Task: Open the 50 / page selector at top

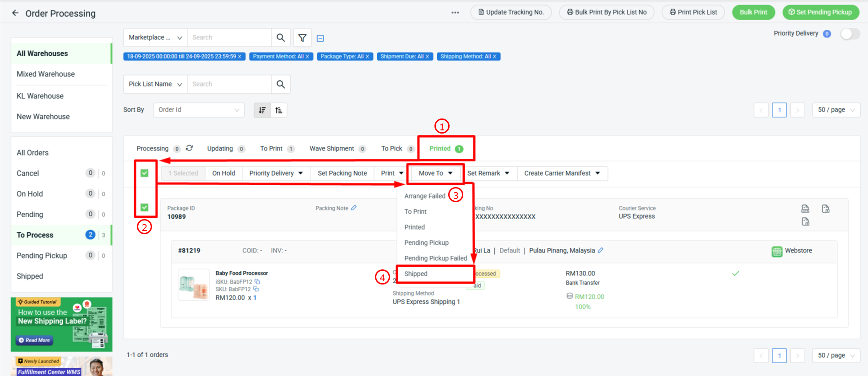Action: (x=836, y=110)
